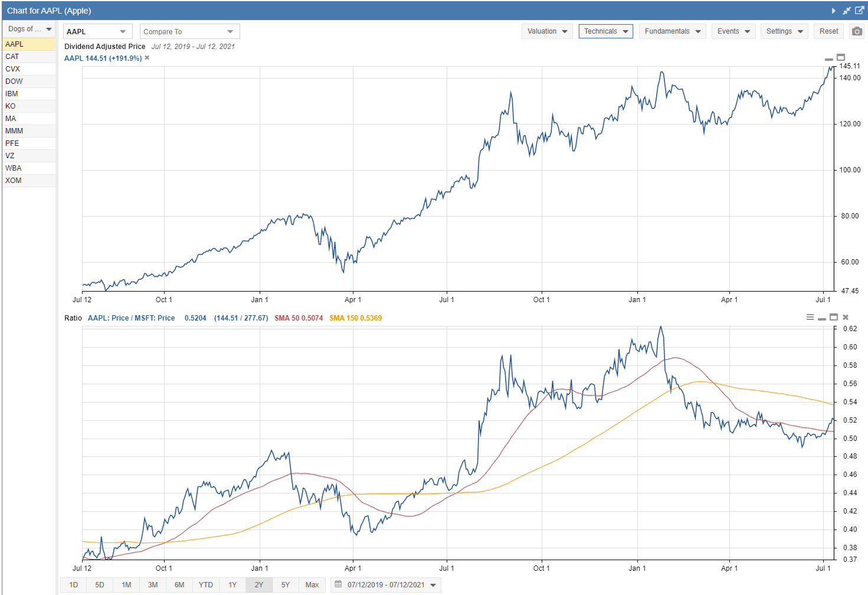Select KO in the ticker list

(x=29, y=106)
